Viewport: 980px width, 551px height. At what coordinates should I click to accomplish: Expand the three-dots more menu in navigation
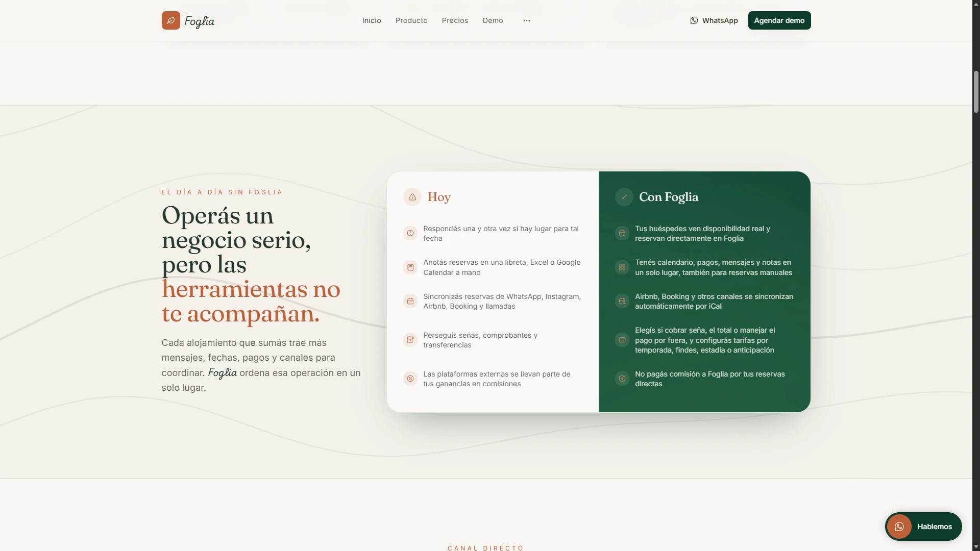click(x=527, y=20)
